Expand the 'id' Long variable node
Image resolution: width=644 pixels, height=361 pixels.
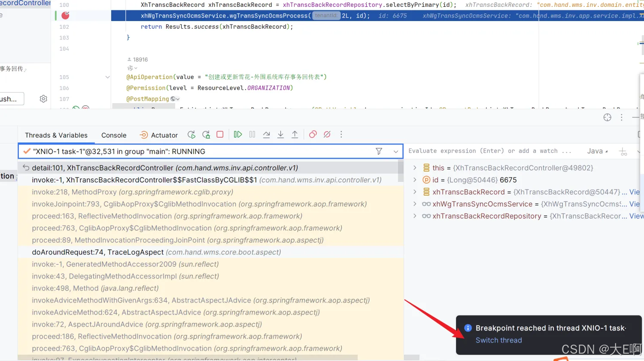click(x=415, y=180)
